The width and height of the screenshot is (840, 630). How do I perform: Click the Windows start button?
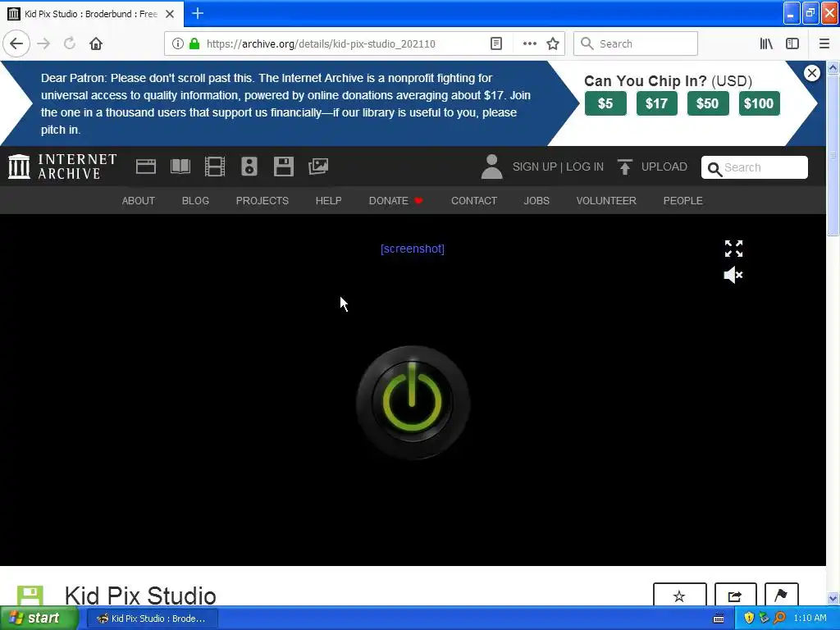click(39, 619)
